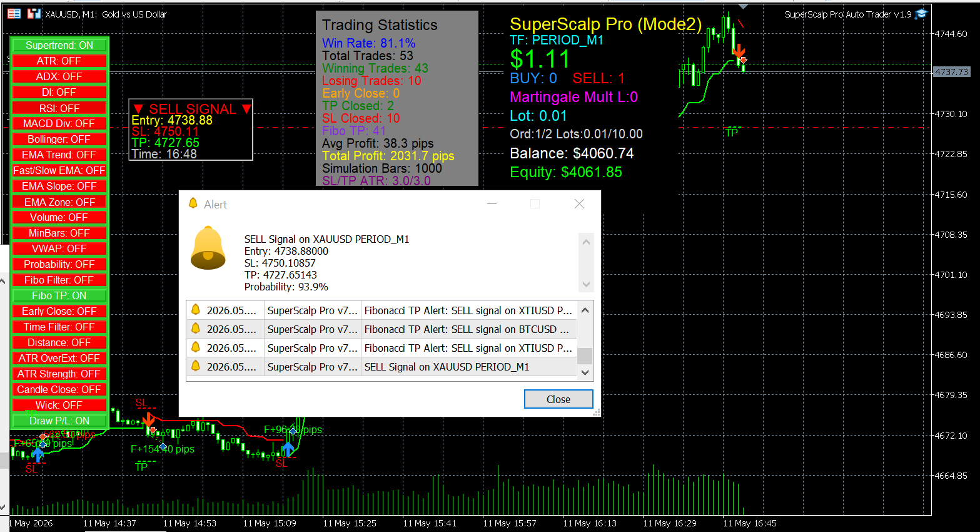Screen dimensions: 980x532
Task: Enable the VWAP: OFF filter button
Action: pos(59,248)
